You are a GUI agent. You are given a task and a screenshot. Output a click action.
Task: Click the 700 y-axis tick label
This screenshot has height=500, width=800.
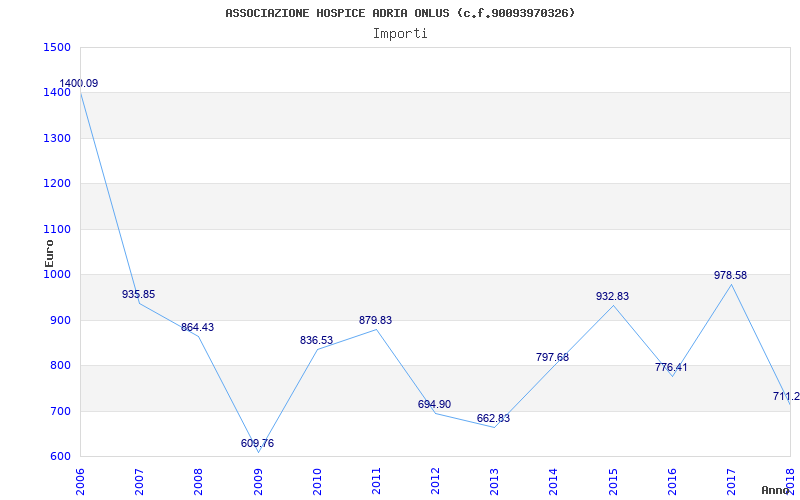61,411
